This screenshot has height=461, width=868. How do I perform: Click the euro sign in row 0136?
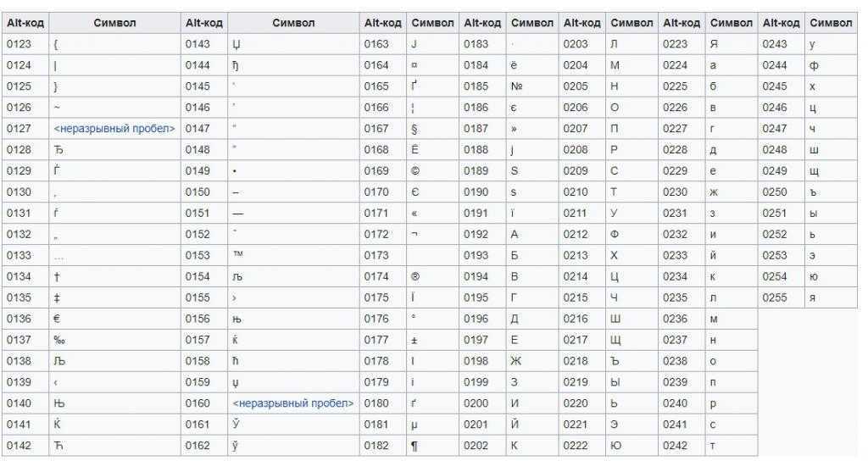(x=57, y=319)
